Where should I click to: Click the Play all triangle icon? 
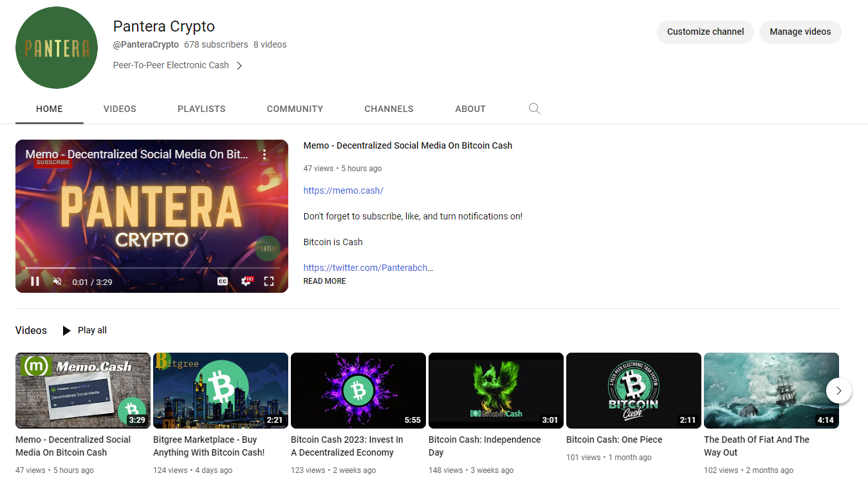(x=66, y=331)
